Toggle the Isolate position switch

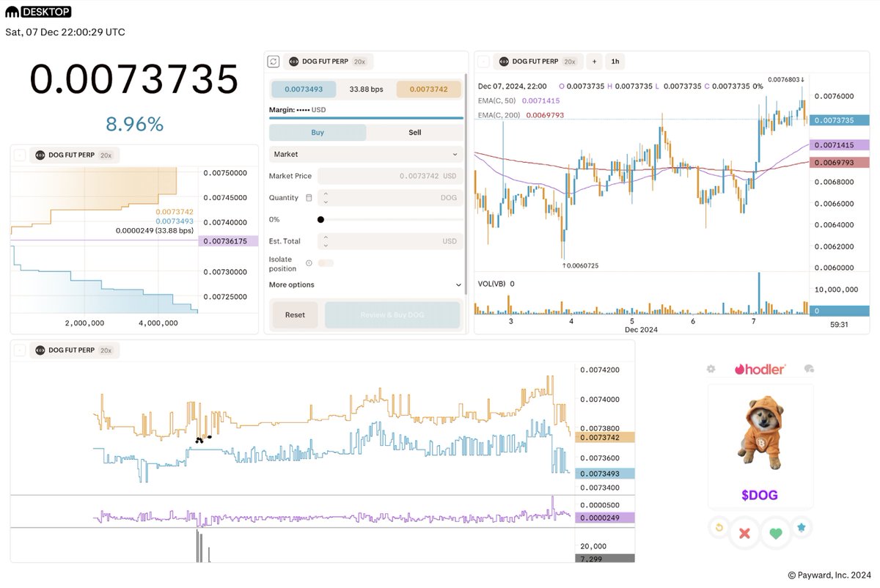326,263
